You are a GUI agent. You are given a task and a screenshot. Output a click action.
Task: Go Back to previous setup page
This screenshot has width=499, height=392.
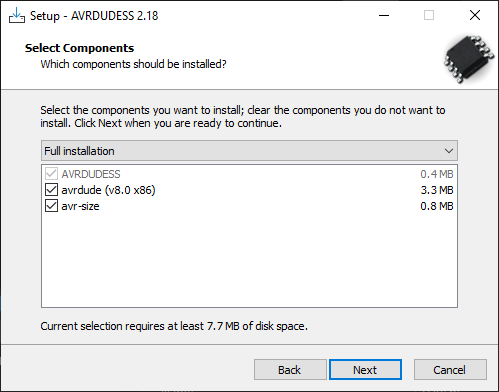coord(290,370)
